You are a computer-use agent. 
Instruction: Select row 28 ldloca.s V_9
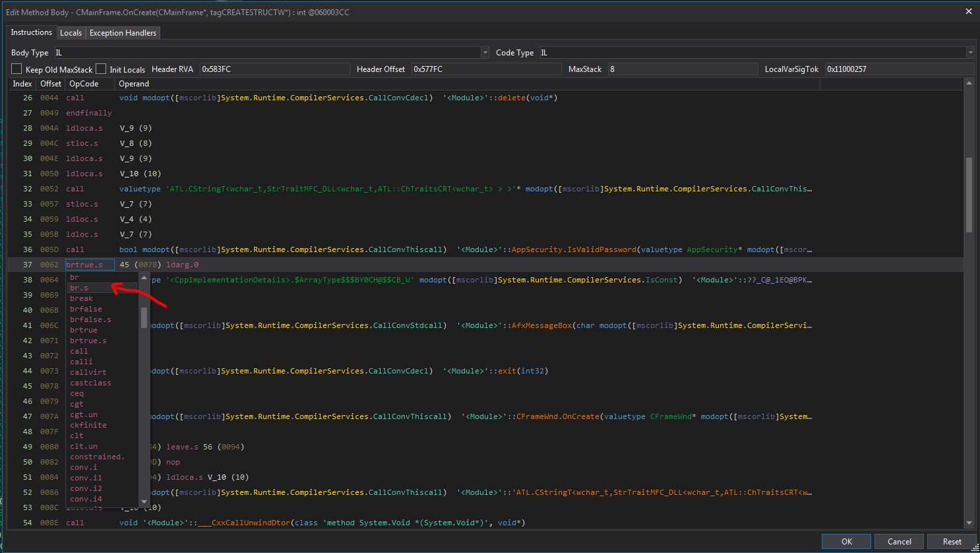485,128
